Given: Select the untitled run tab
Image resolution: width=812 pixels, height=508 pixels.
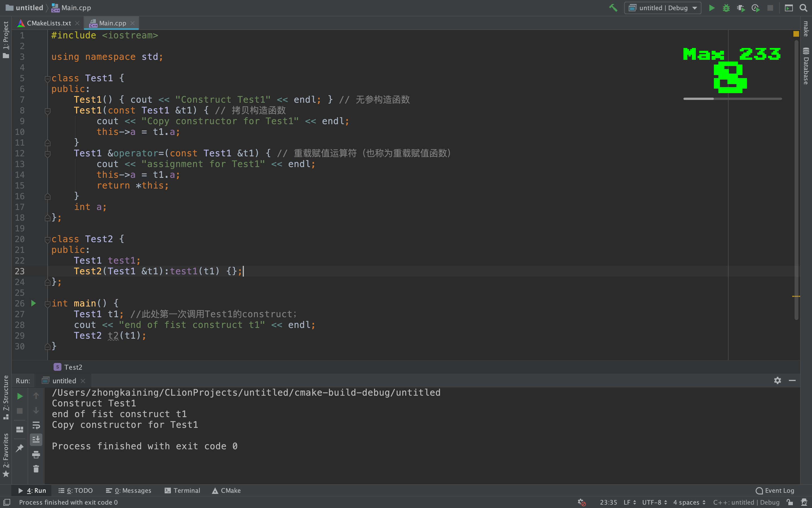Looking at the screenshot, I should click(64, 381).
